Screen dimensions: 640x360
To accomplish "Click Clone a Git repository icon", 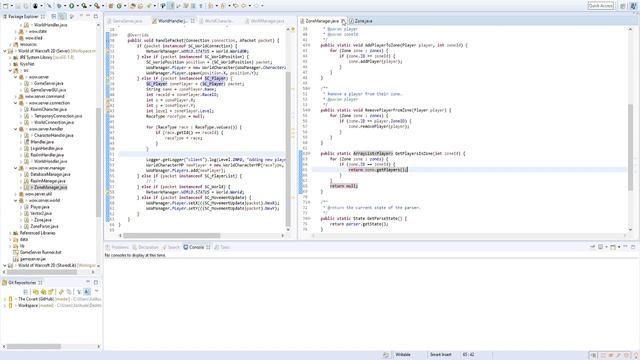I will pos(43,292).
